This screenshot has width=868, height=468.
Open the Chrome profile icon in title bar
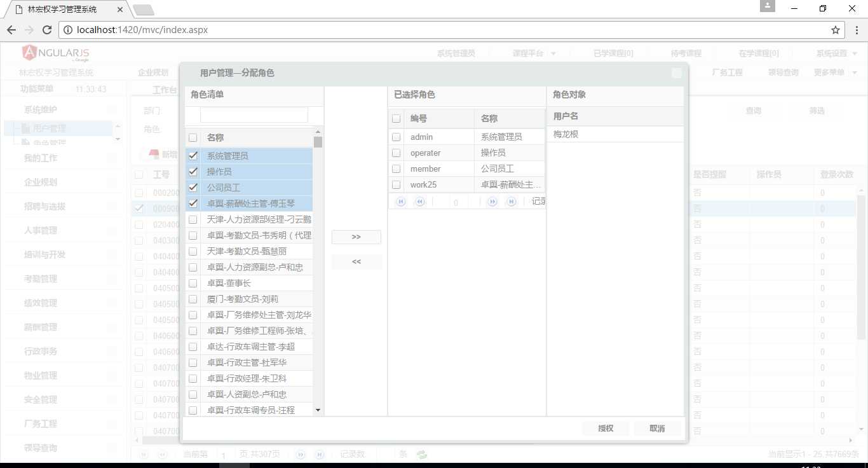[x=767, y=6]
